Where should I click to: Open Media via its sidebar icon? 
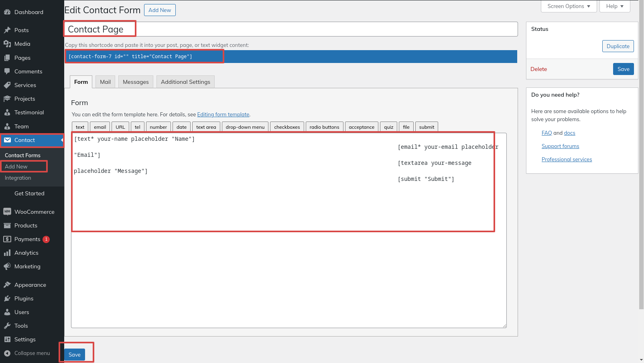tap(7, 44)
